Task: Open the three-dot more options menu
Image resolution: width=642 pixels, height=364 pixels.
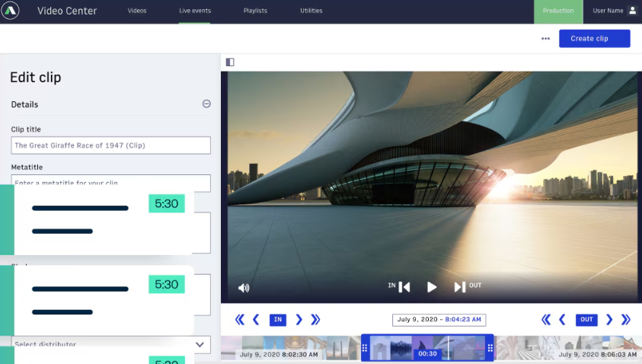Action: click(x=545, y=39)
